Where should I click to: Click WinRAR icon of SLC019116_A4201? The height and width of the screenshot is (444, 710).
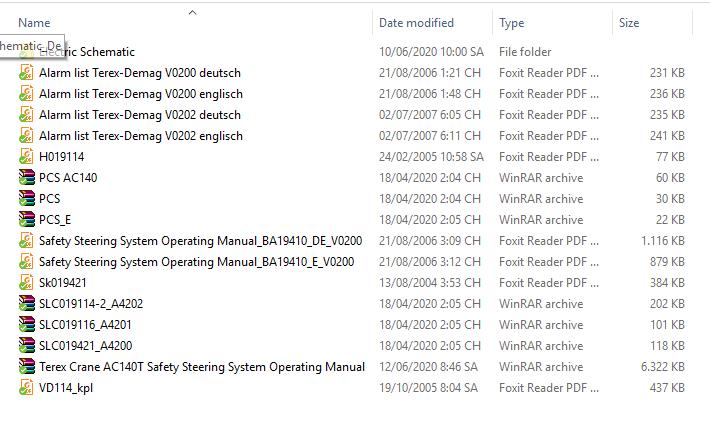[x=26, y=325]
